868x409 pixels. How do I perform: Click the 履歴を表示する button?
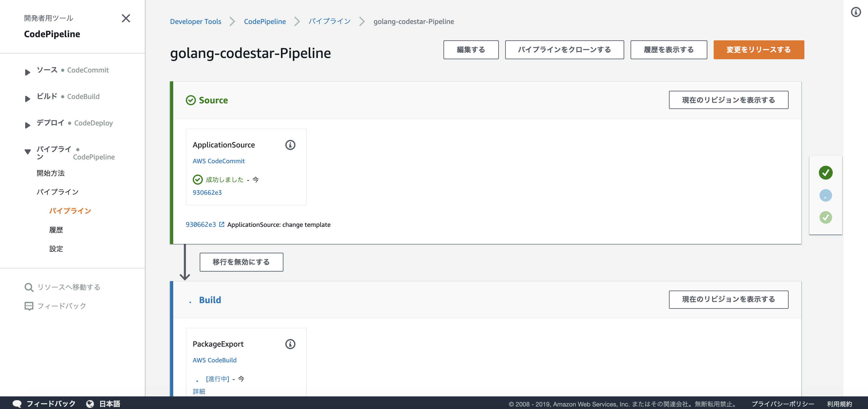[x=668, y=49]
